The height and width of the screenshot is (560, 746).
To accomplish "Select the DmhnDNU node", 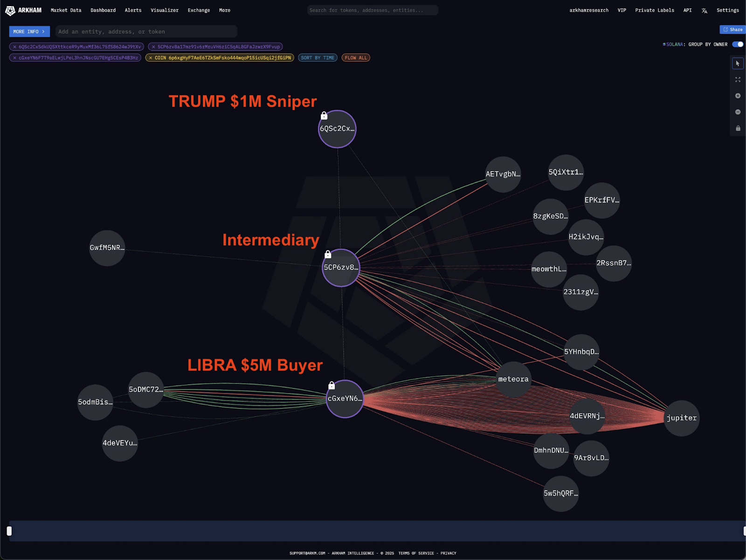I will point(551,451).
